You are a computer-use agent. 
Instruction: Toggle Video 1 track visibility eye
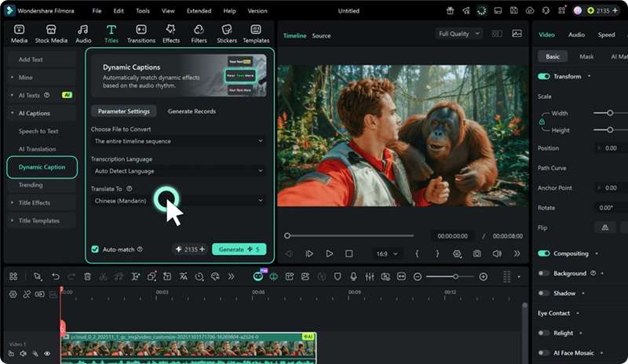pos(47,354)
